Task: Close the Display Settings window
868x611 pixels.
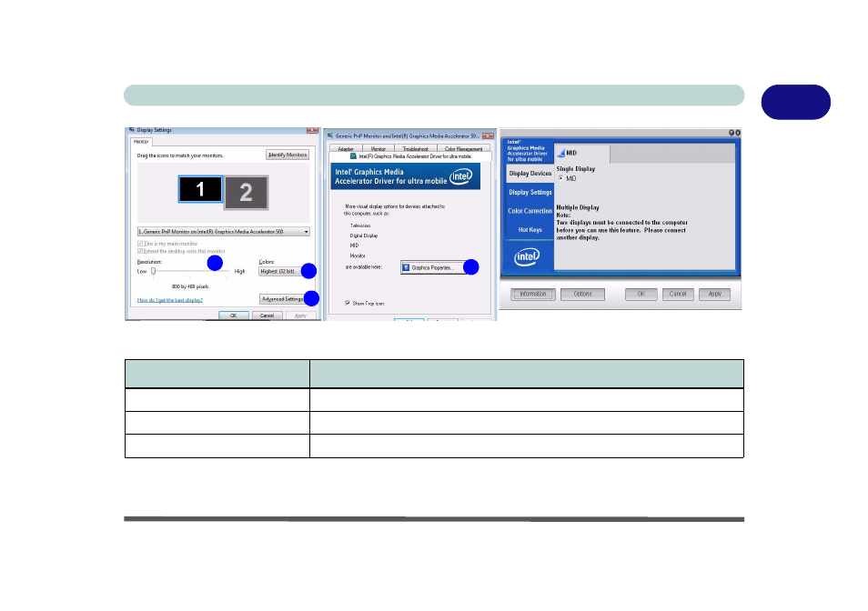Action: point(312,130)
